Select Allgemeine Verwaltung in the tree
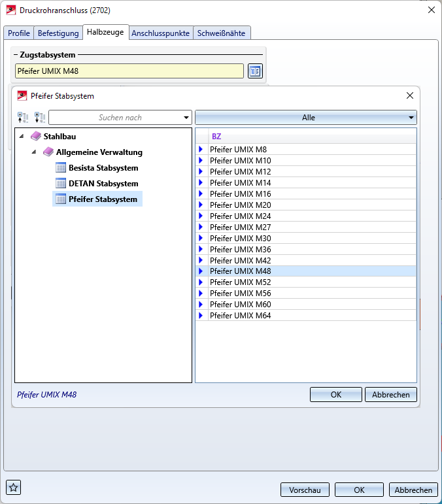Viewport: 442px width, 504px height. [x=99, y=152]
